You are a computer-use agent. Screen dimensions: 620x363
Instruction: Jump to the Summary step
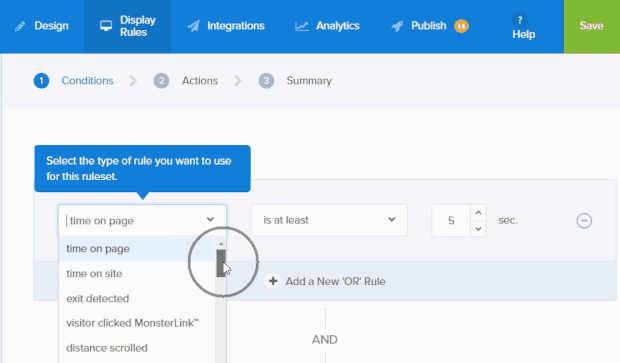pyautogui.click(x=295, y=81)
